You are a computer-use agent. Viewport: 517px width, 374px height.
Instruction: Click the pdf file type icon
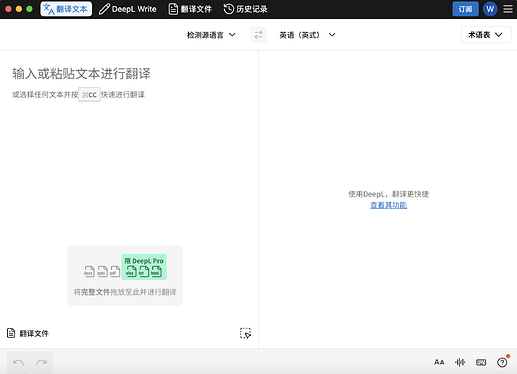(115, 271)
